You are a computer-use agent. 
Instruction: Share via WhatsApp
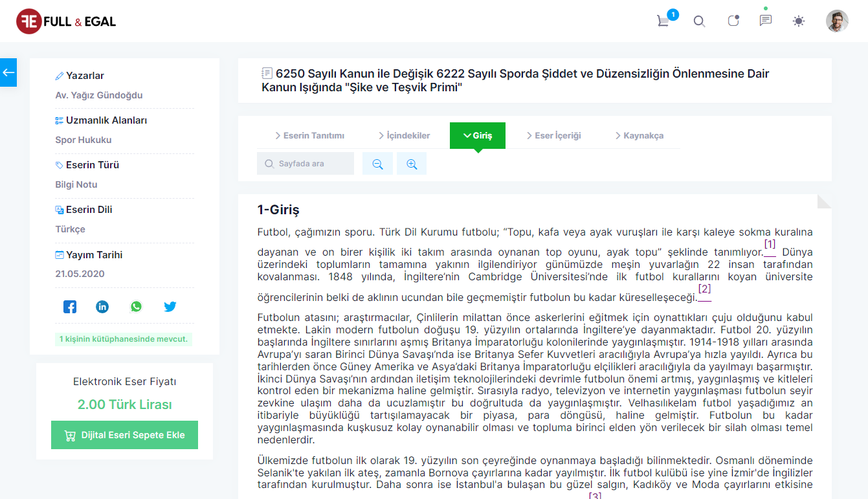click(136, 307)
